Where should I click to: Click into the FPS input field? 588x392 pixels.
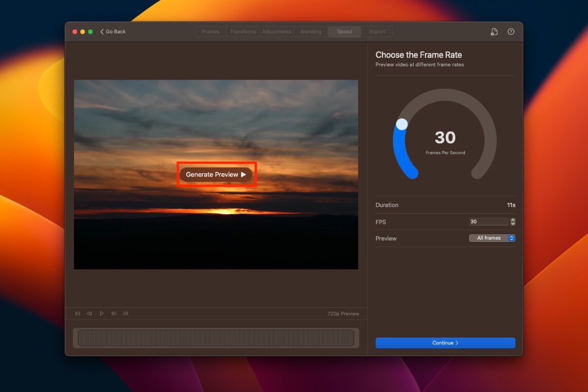[489, 222]
